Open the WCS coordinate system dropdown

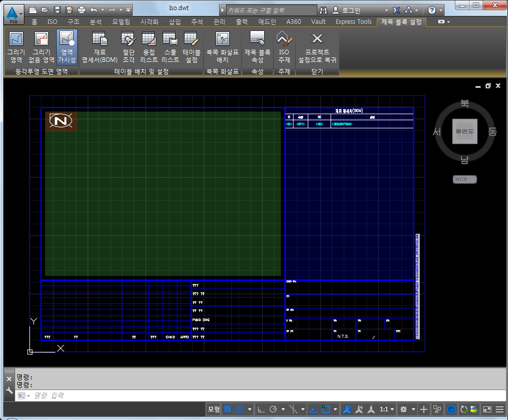pyautogui.click(x=464, y=179)
